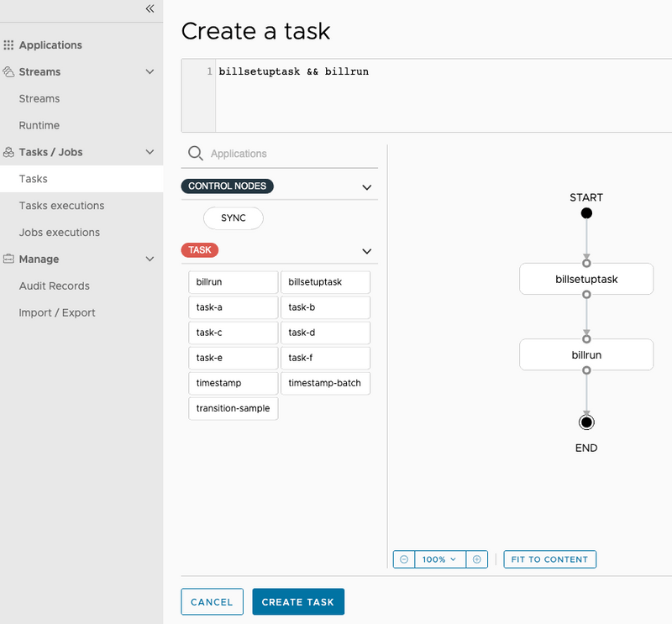Collapse the Task section chevron
Image resolution: width=672 pixels, height=624 pixels.
click(x=366, y=250)
